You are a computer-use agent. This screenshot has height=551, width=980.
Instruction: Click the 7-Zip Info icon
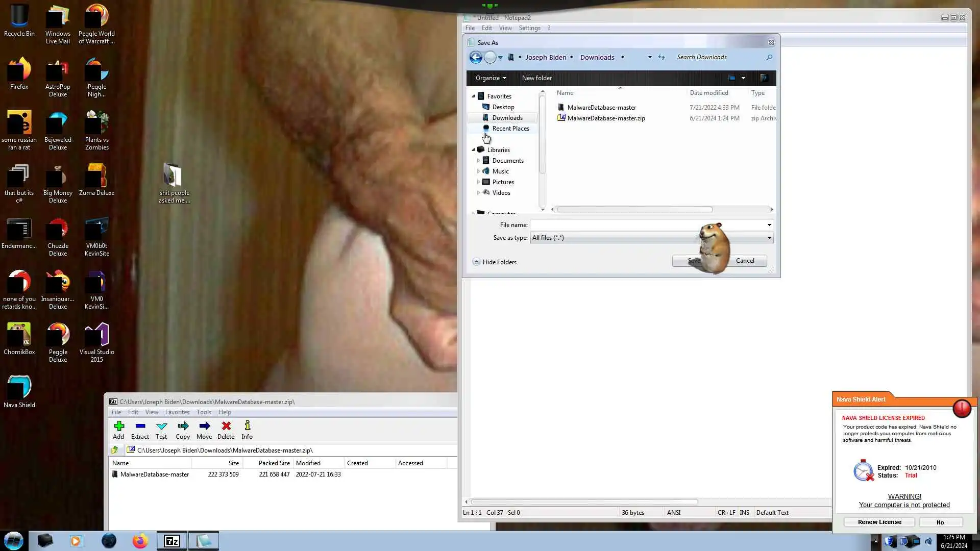click(x=247, y=430)
